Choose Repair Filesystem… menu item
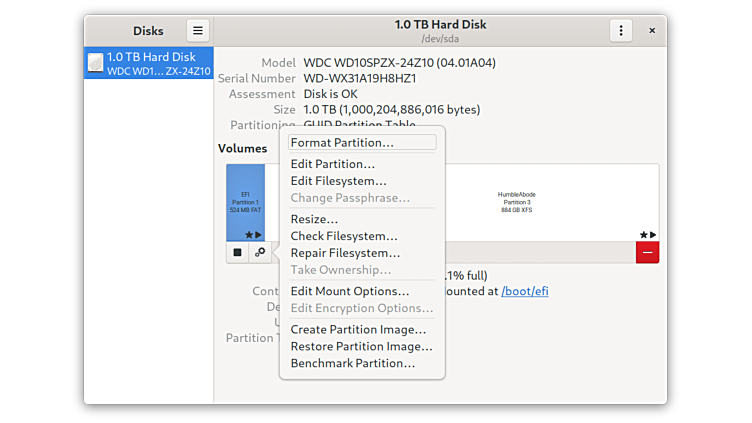The height and width of the screenshot is (423, 752). 344,253
